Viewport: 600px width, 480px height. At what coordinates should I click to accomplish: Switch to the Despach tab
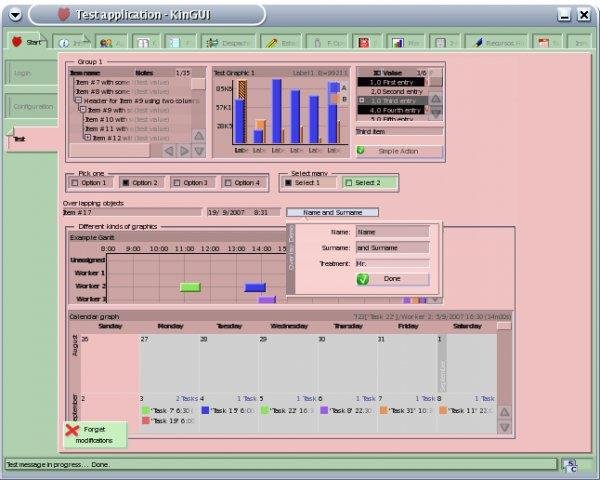coord(228,42)
